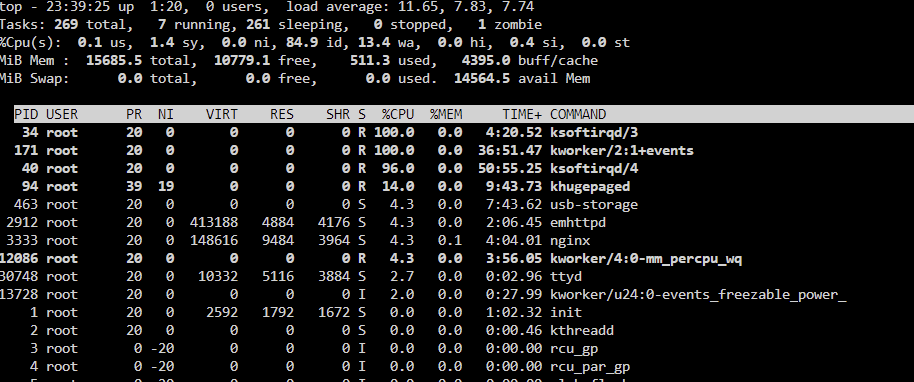Click the emhttpd process name

click(578, 223)
